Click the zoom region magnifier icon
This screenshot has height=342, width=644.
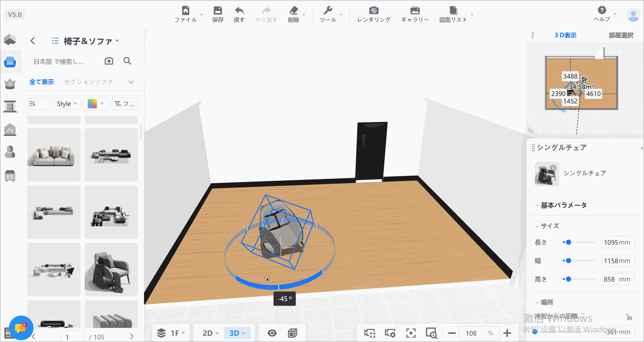point(431,333)
